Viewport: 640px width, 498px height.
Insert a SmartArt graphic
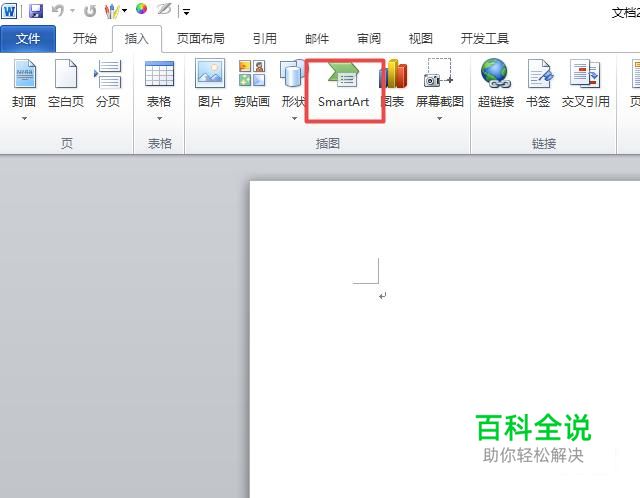coord(344,85)
